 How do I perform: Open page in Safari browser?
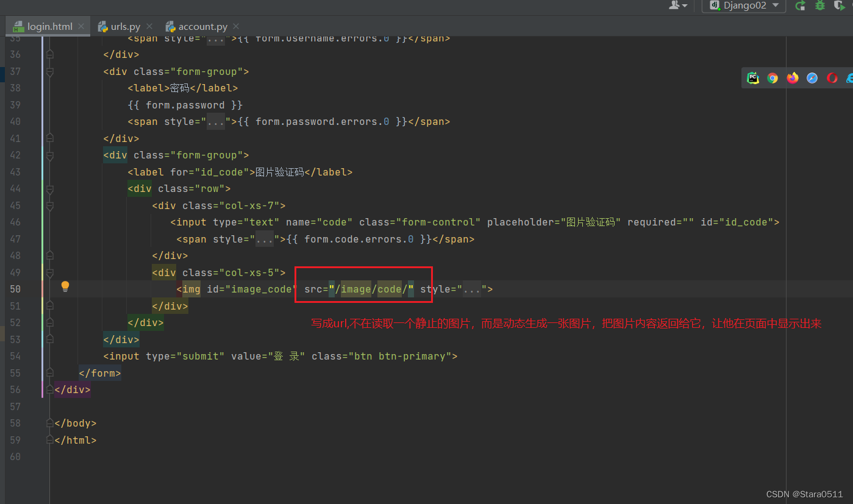pyautogui.click(x=812, y=78)
